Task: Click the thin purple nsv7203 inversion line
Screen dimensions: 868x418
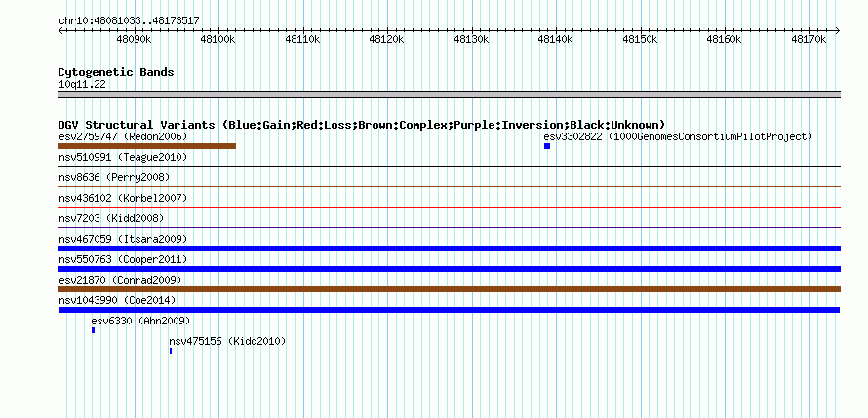Action: click(x=449, y=227)
